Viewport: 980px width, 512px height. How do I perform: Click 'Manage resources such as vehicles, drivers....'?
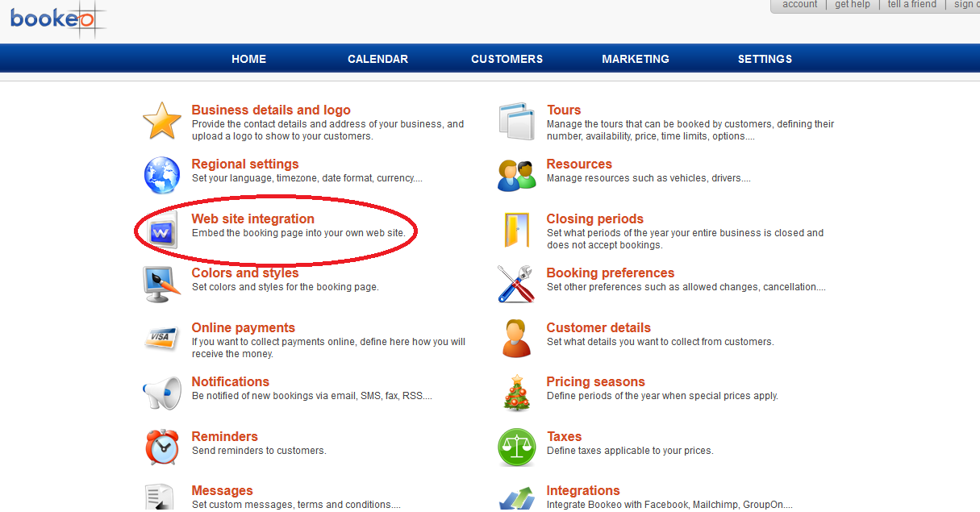648,178
